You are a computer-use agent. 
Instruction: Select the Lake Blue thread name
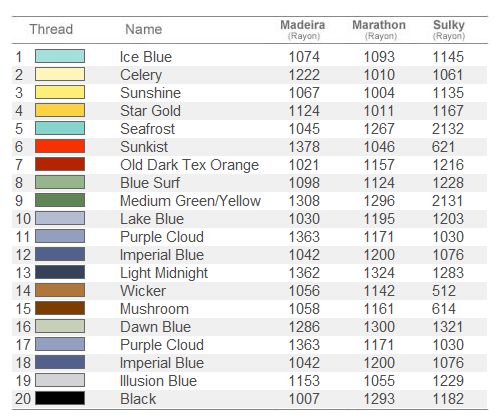152,219
